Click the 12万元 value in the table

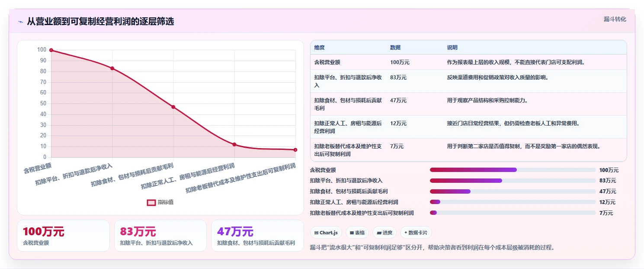point(398,123)
